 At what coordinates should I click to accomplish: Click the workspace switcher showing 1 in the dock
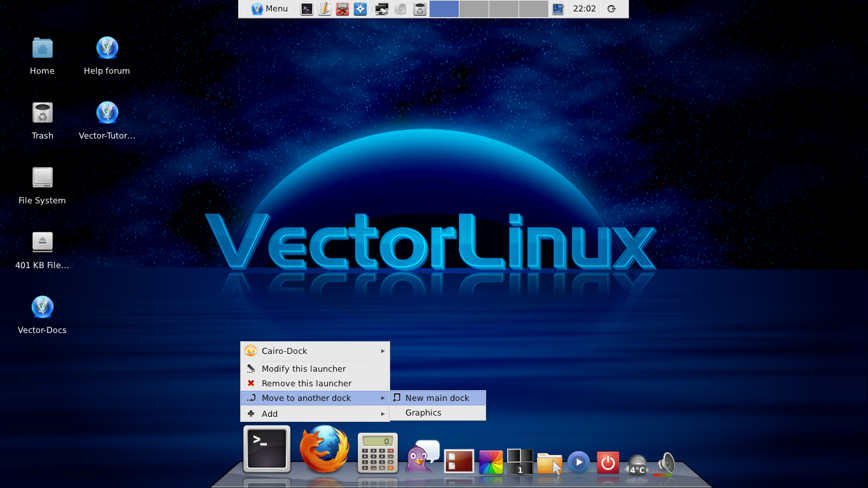click(520, 462)
